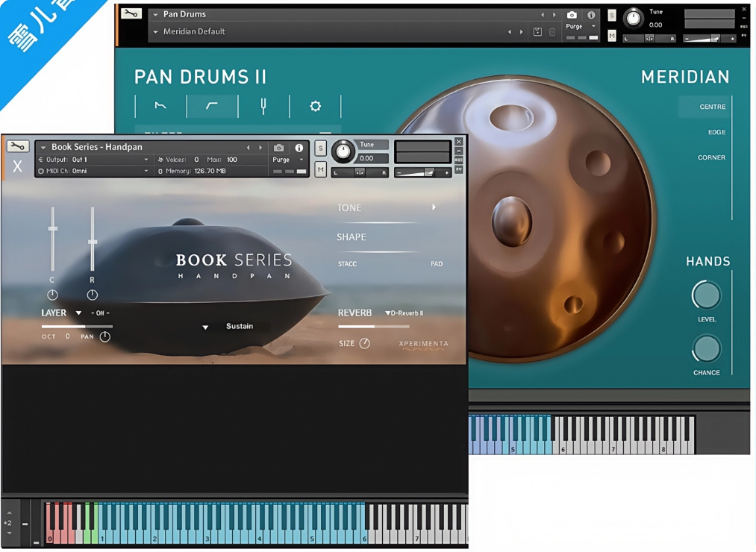756x552 pixels.
Task: Open the filter curve tab in Pan Drums II
Action: tap(212, 106)
